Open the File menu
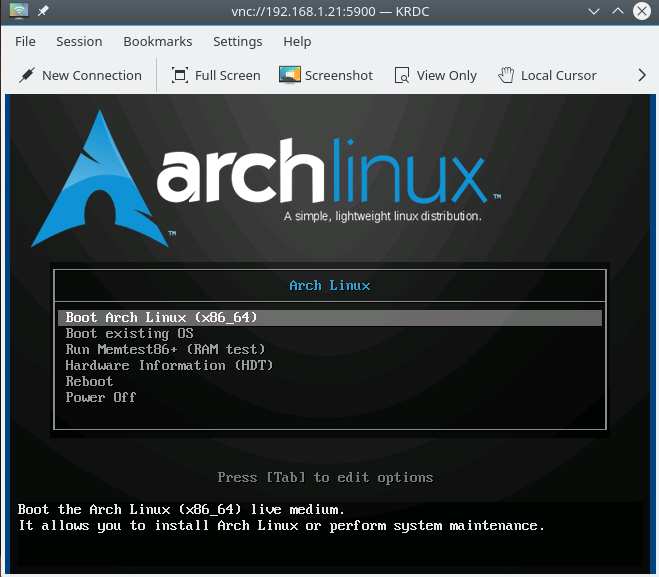 click(25, 41)
